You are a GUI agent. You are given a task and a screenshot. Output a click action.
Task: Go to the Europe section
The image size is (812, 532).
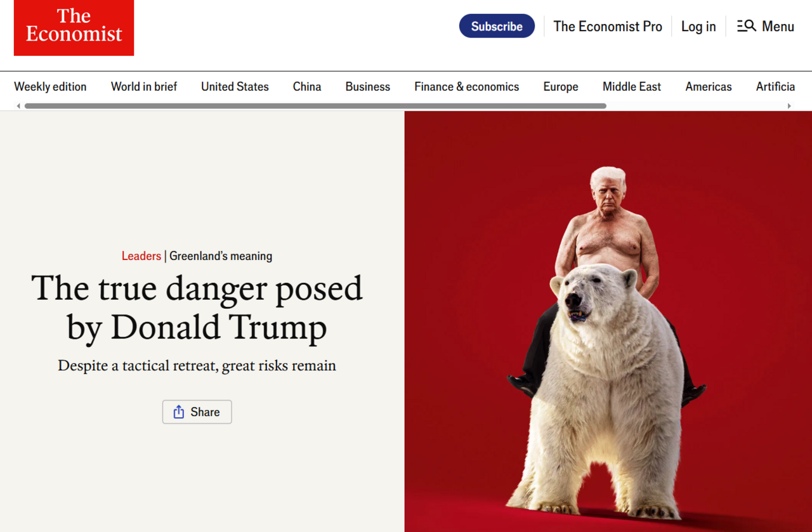pos(561,87)
